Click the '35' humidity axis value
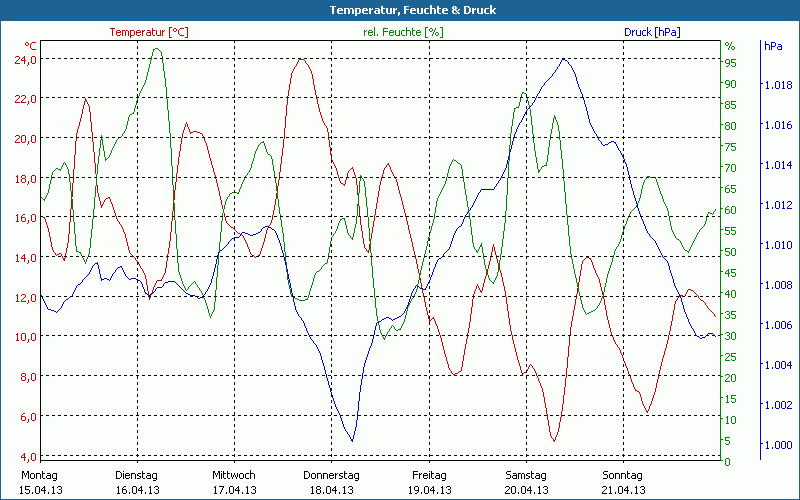 (x=731, y=315)
